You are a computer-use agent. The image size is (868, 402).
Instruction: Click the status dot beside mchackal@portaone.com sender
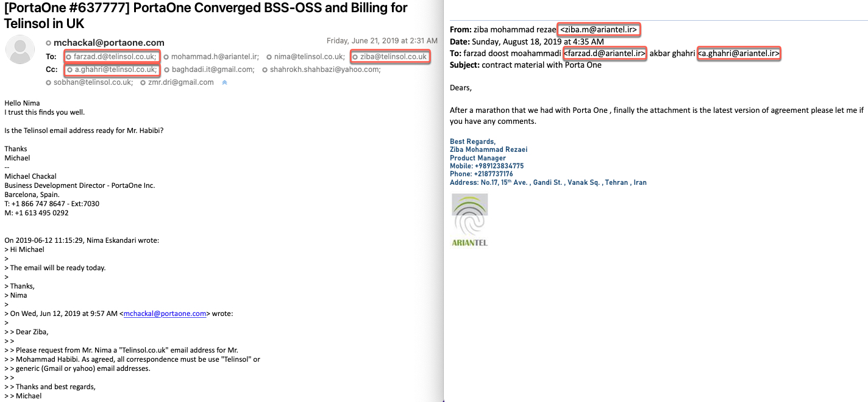coord(49,43)
